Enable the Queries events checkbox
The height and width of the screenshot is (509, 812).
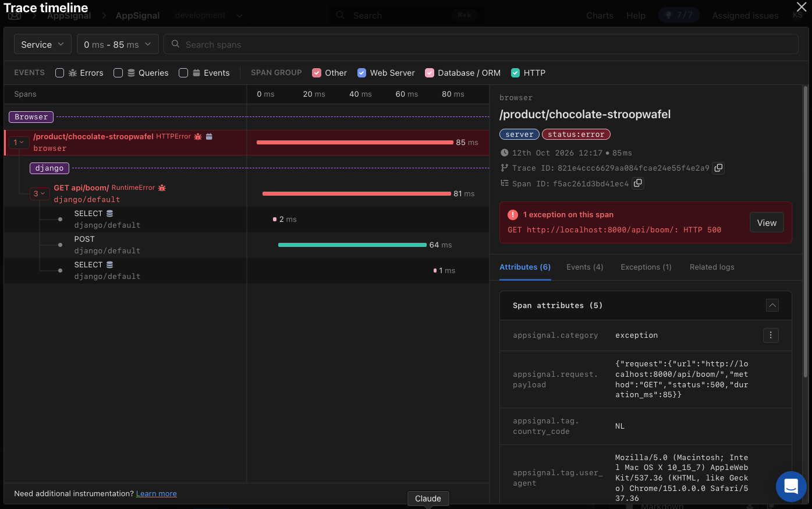118,73
